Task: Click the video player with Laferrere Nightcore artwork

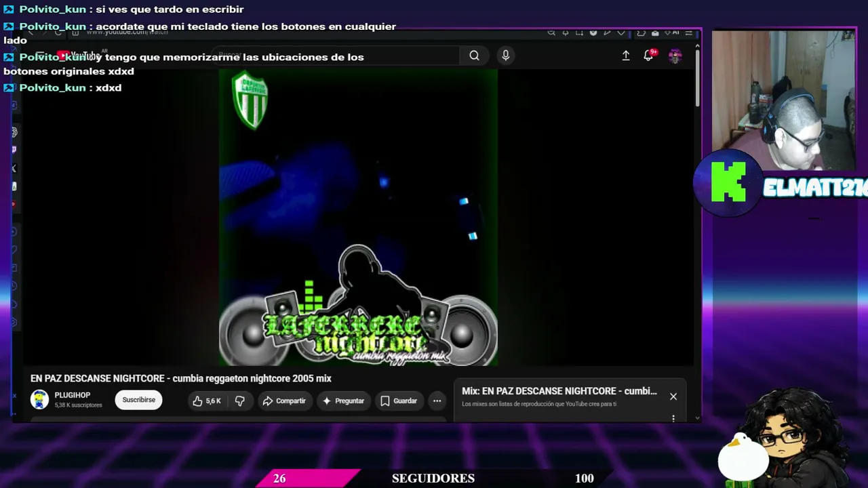Action: pos(358,218)
